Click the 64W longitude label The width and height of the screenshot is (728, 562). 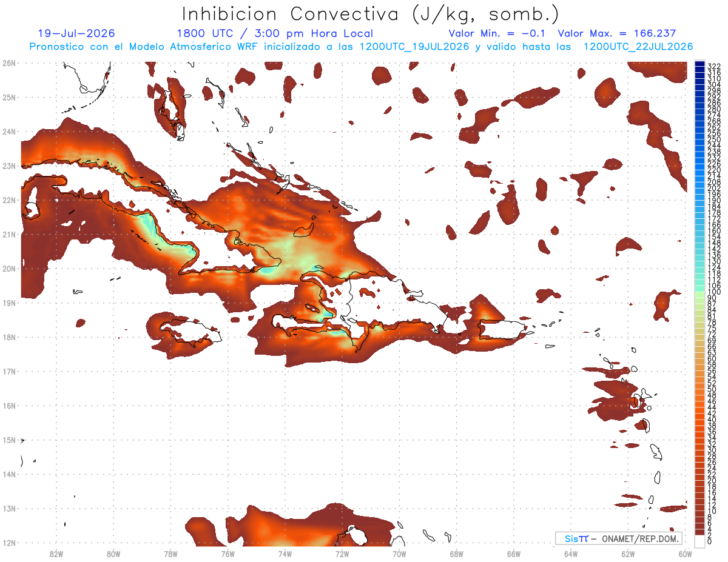tap(571, 554)
